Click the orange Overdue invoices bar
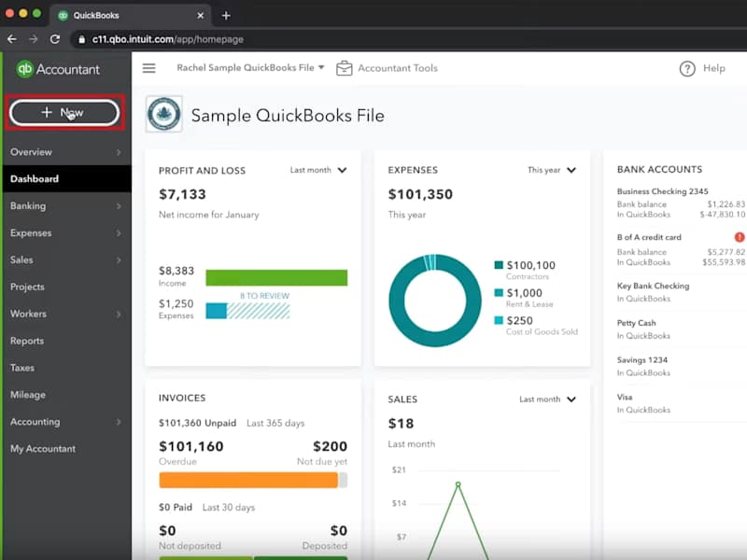 click(248, 480)
